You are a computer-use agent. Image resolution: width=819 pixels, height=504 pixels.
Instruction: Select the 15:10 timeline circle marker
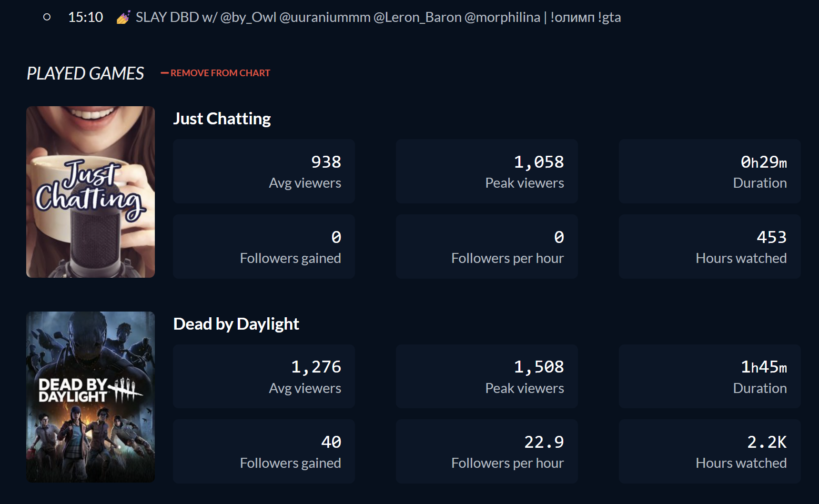[47, 17]
